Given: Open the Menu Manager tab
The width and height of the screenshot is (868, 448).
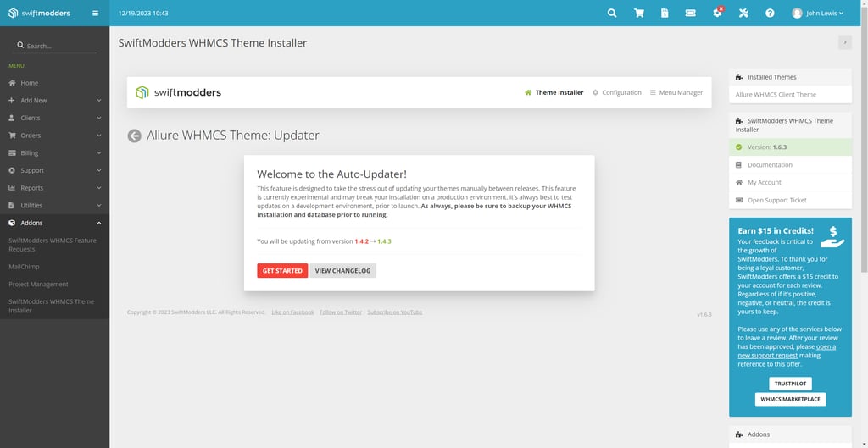Looking at the screenshot, I should (x=676, y=92).
